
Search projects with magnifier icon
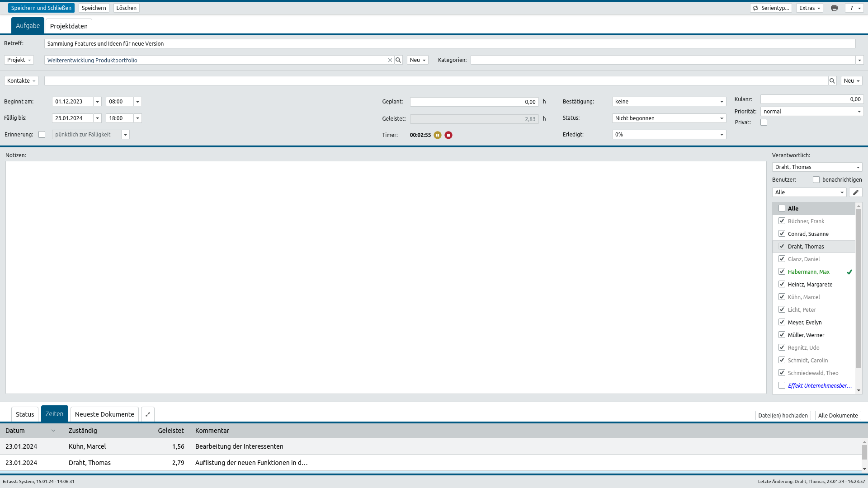click(398, 60)
